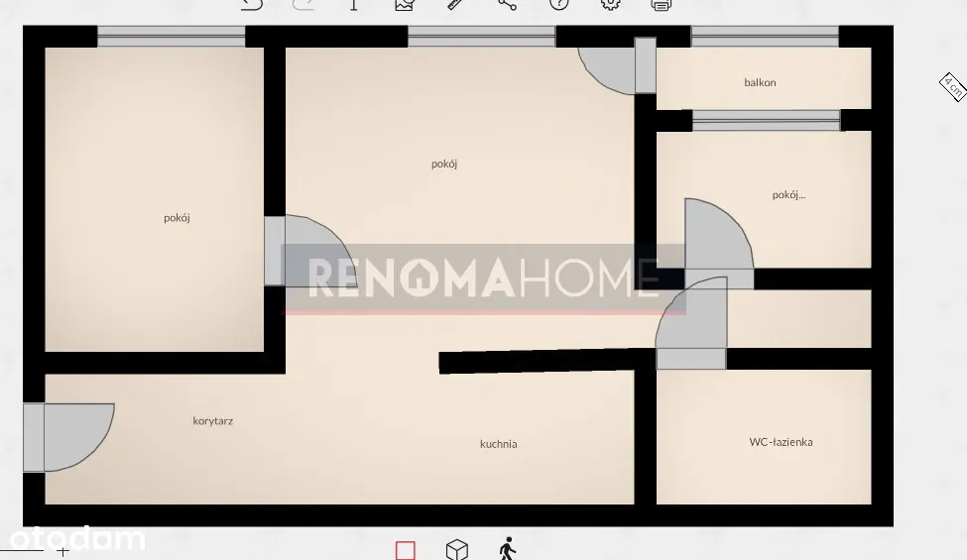Screen dimensions: 967x560
Task: Select the ruler measurement tool
Action: pos(455,4)
